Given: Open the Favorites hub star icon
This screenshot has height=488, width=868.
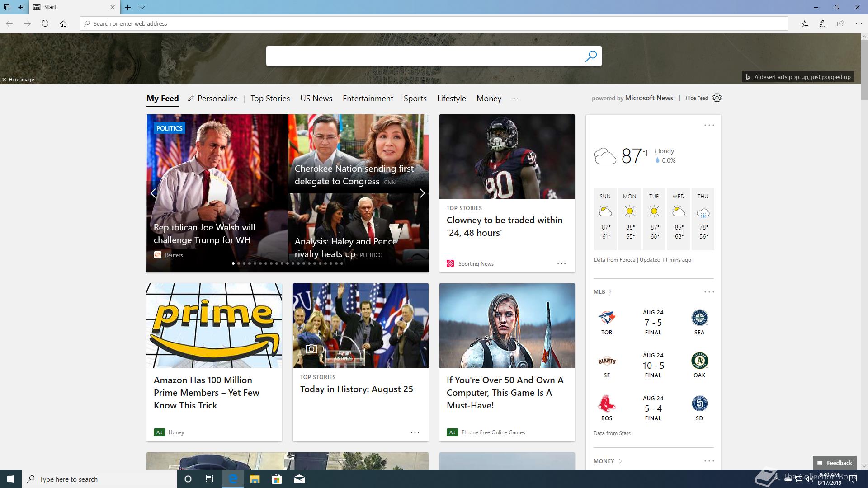Looking at the screenshot, I should 805,23.
